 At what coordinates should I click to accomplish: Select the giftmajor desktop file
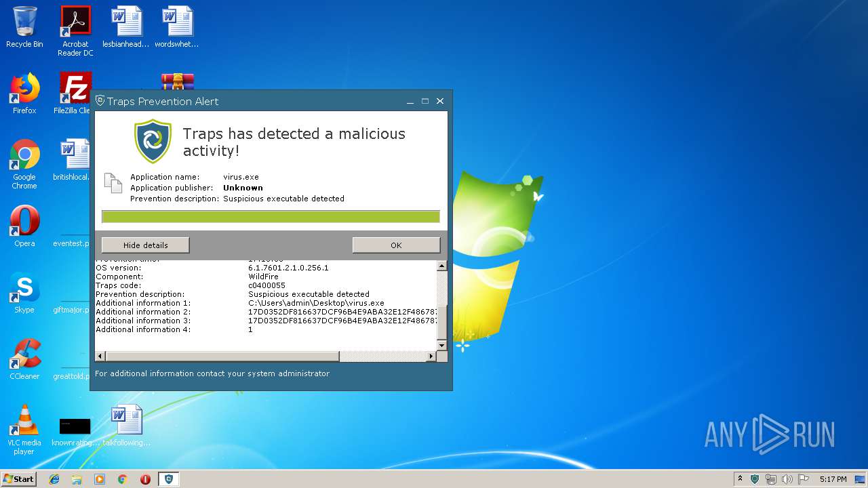pos(72,310)
